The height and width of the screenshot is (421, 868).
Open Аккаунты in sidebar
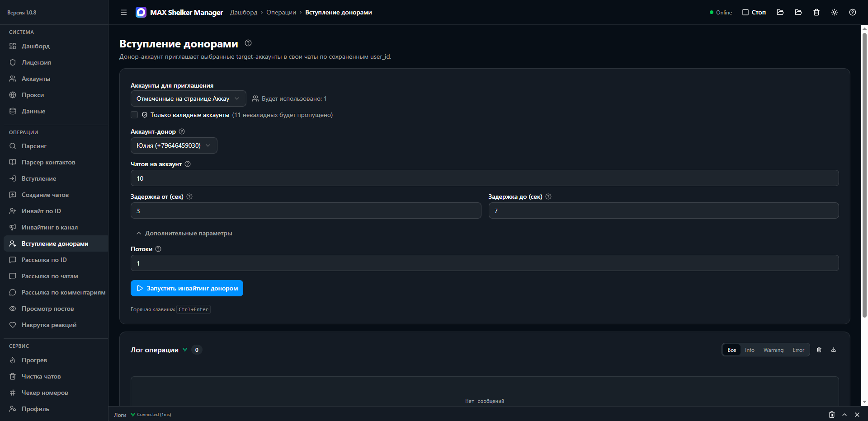click(x=56, y=79)
